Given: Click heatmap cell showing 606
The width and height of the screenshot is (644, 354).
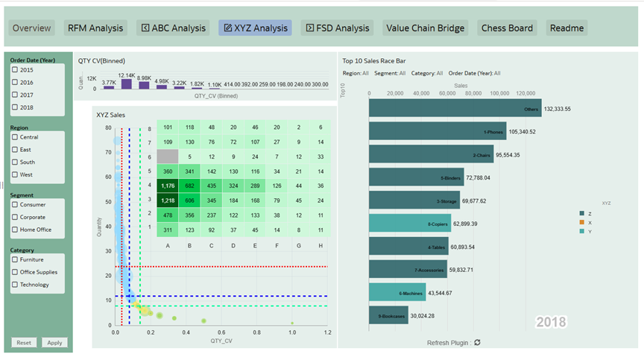Looking at the screenshot, I should (x=189, y=200).
